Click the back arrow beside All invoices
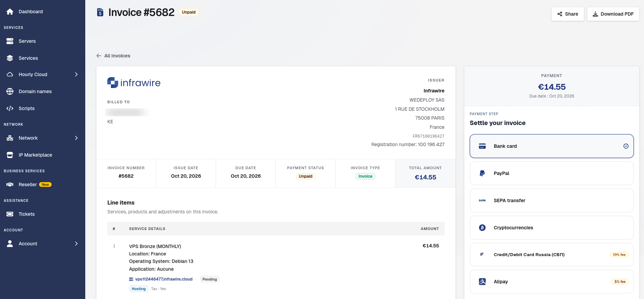644x299 pixels. coord(99,56)
